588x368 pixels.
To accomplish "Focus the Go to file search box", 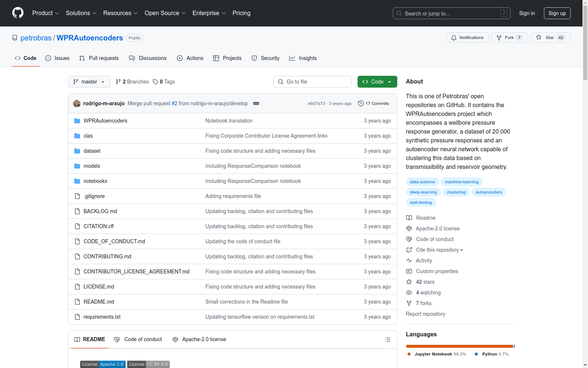I will (x=312, y=82).
